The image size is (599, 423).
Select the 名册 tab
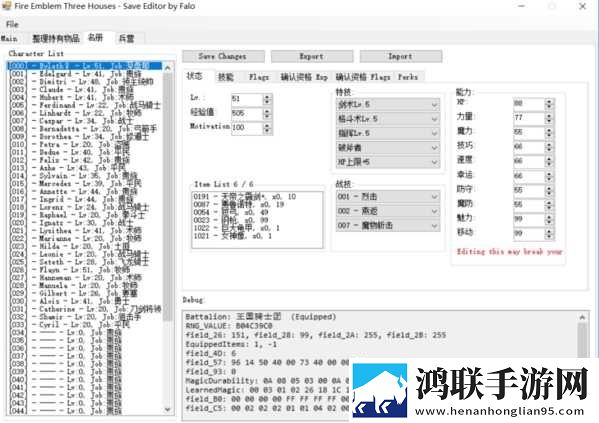[96, 37]
